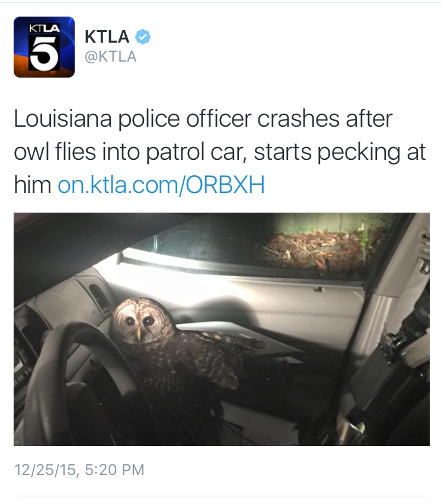
Task: Open the KTLA 5 profile avatar
Action: pyautogui.click(x=44, y=47)
